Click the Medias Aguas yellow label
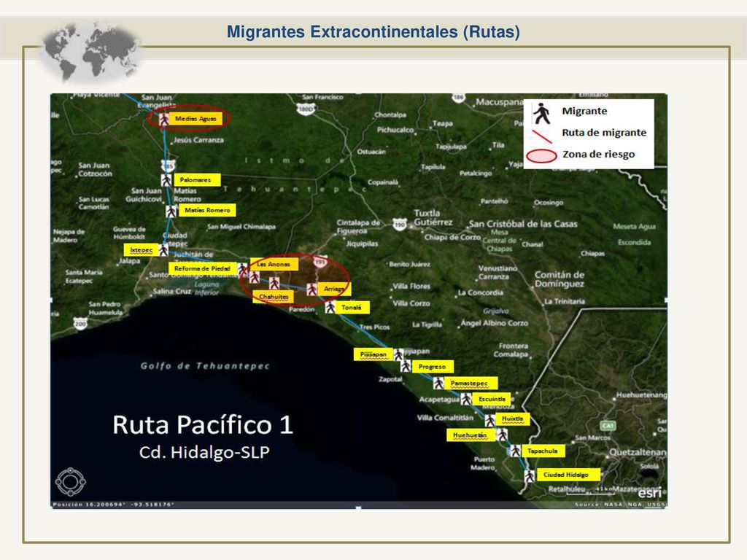 pyautogui.click(x=196, y=119)
